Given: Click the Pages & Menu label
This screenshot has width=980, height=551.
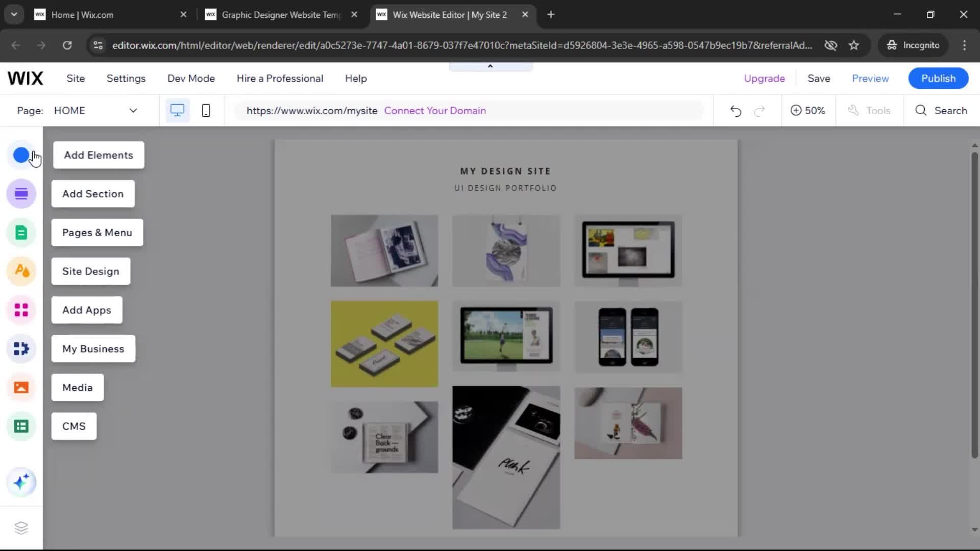Looking at the screenshot, I should [x=97, y=233].
